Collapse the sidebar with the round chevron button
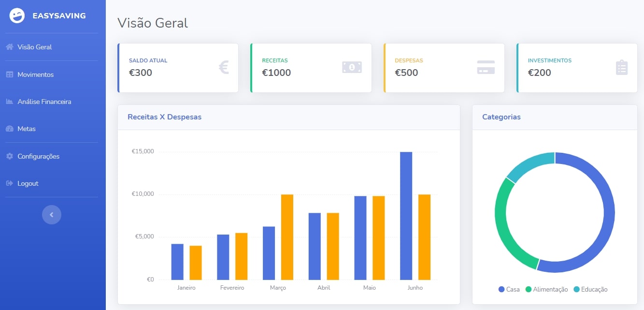 pos(52,215)
